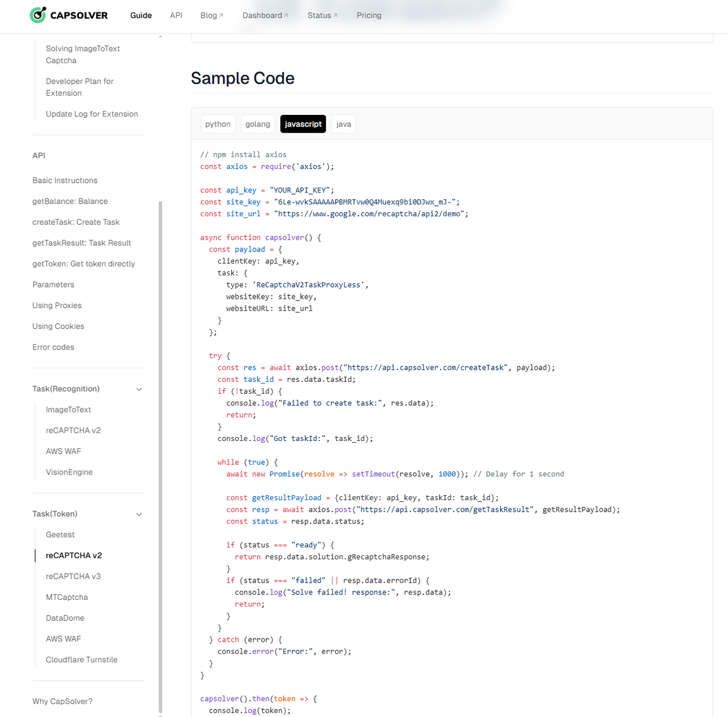Select active reCAPTCHA v2 under Task(Token)
This screenshot has height=717, width=728.
coord(74,555)
